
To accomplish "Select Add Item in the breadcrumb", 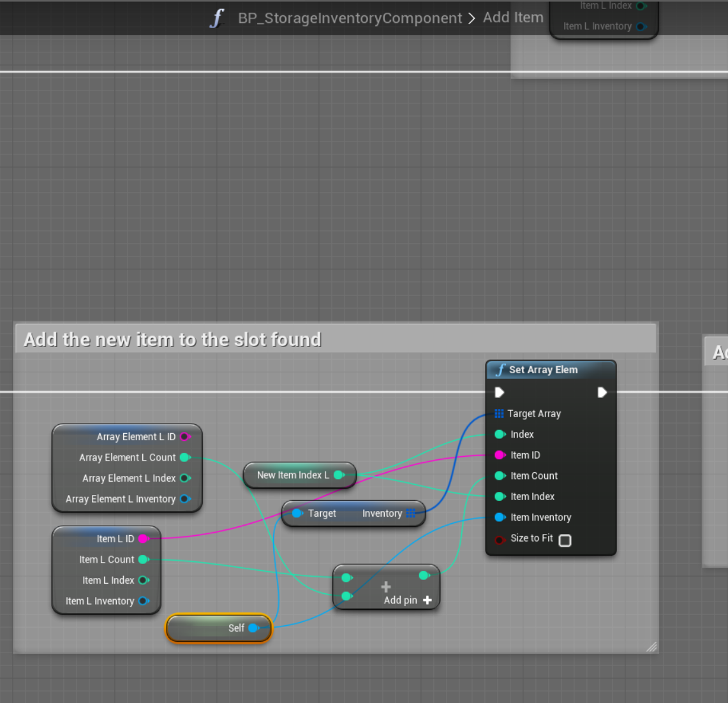I will (513, 18).
